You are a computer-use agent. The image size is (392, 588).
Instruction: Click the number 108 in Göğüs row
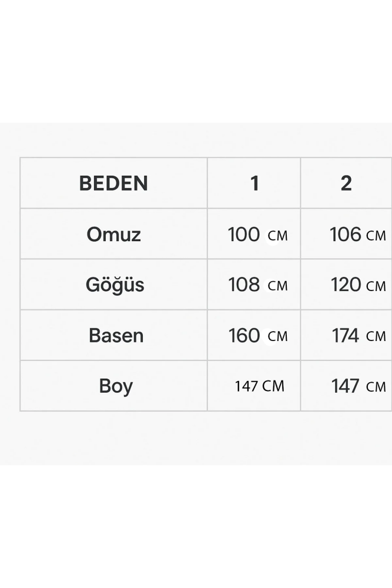coord(244,285)
